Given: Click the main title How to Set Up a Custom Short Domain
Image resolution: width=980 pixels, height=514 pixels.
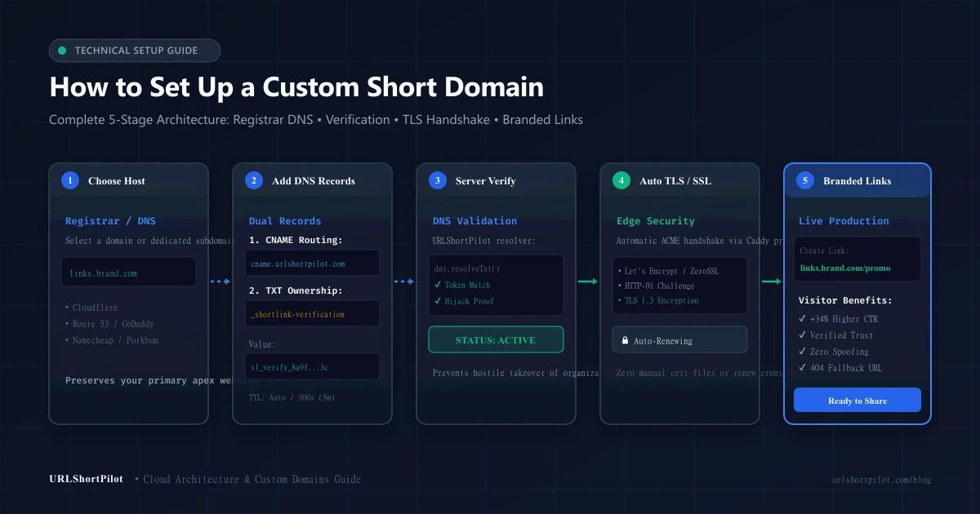Looking at the screenshot, I should coord(296,86).
